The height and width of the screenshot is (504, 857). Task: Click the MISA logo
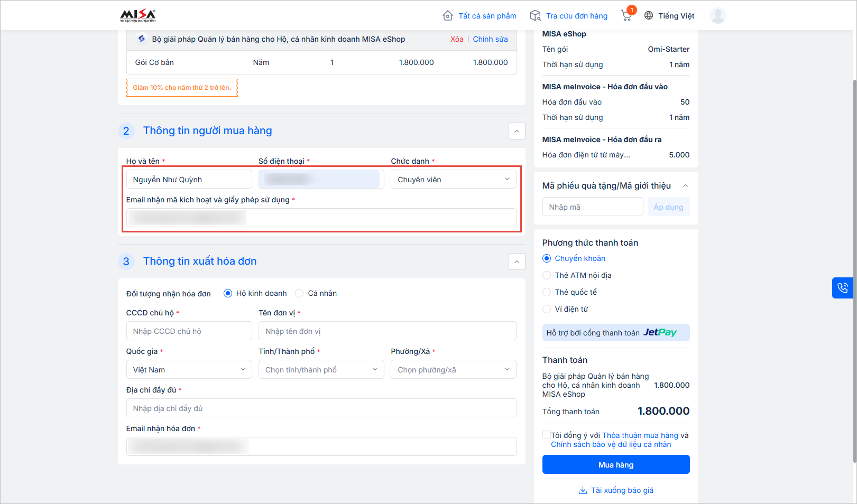pos(138,15)
